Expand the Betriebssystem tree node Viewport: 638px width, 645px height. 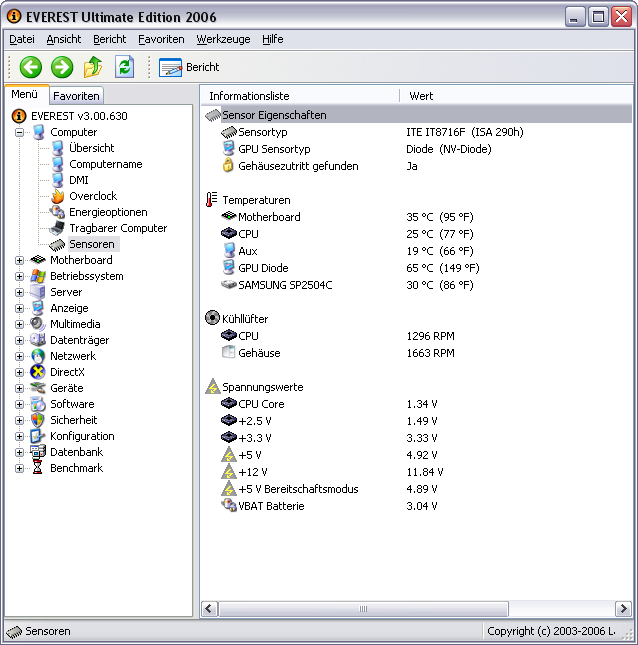19,276
